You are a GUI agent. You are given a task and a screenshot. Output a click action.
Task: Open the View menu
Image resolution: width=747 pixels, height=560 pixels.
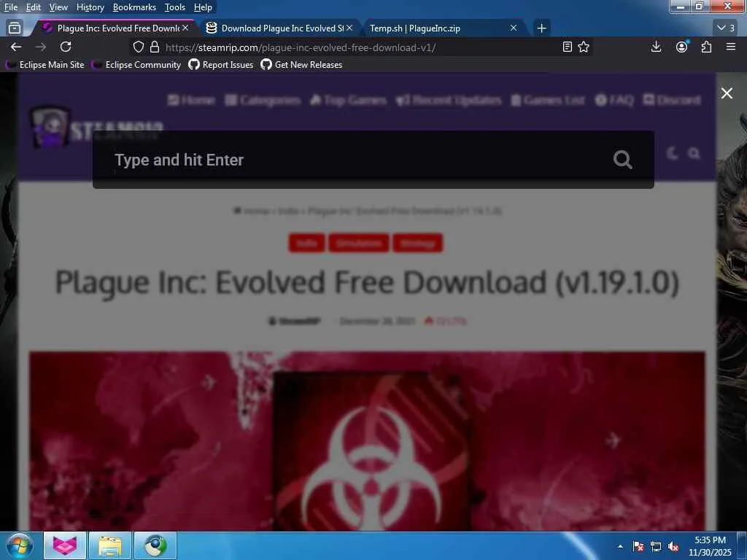[x=58, y=7]
